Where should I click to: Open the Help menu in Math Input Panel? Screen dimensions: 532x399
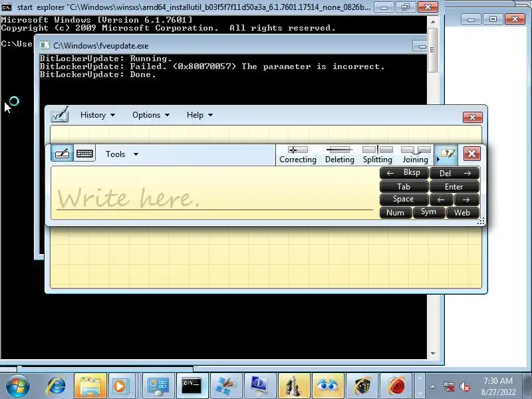pos(199,115)
